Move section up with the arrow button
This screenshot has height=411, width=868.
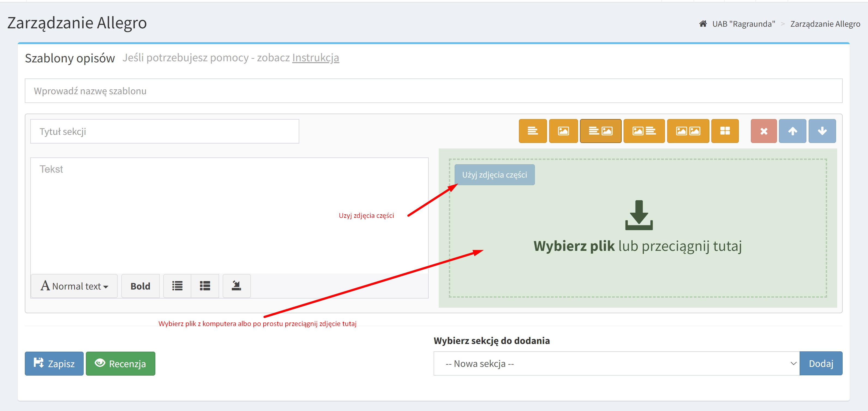click(792, 131)
